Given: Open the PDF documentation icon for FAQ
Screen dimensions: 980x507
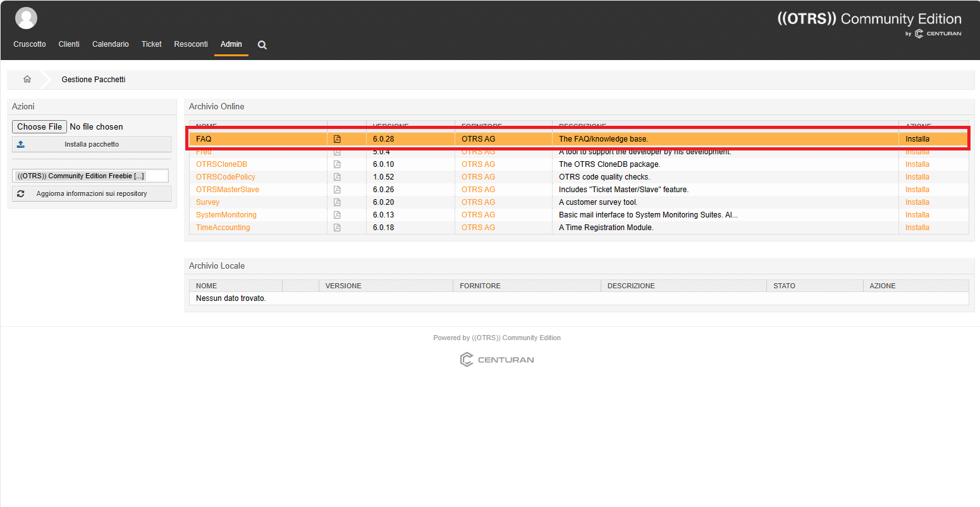Looking at the screenshot, I should coord(337,139).
